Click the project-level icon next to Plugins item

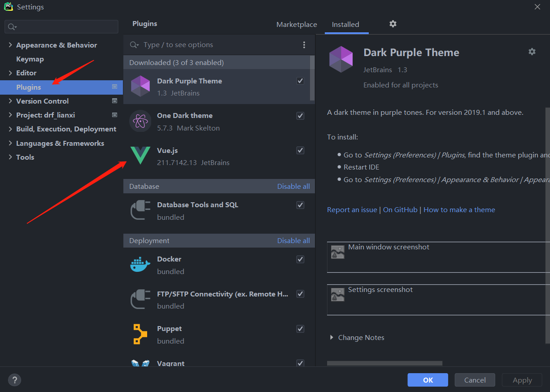pos(114,87)
